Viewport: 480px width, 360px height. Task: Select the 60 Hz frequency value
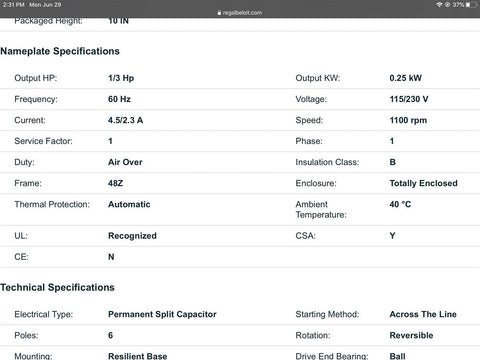click(119, 99)
